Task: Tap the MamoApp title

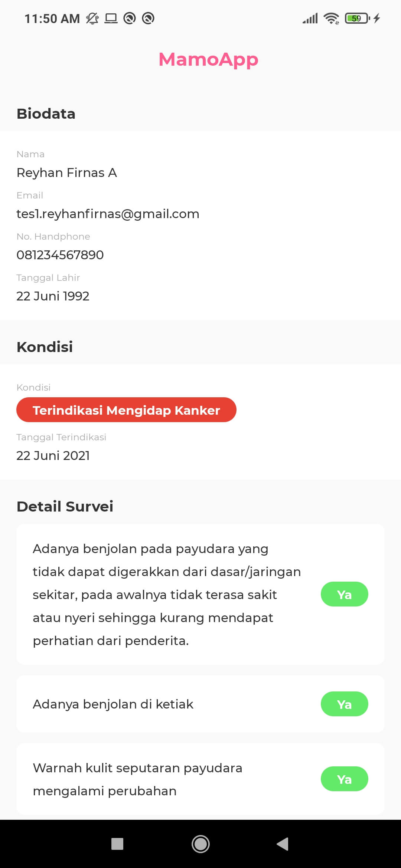Action: (x=208, y=59)
